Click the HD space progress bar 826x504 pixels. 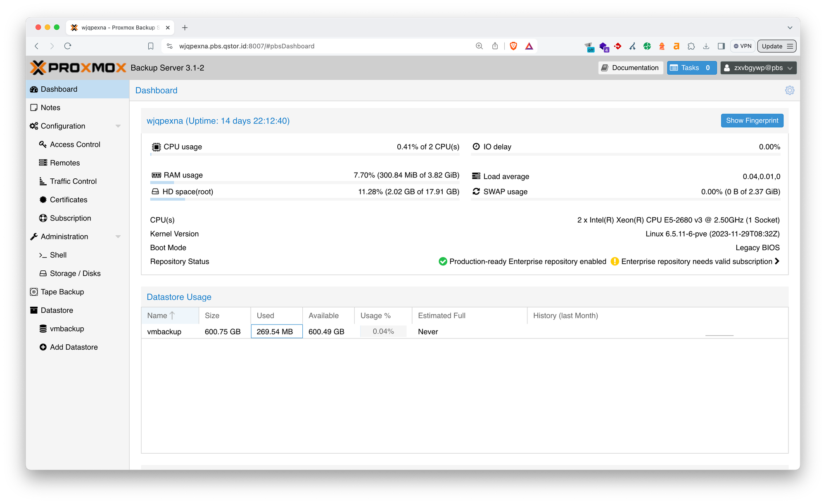point(305,199)
